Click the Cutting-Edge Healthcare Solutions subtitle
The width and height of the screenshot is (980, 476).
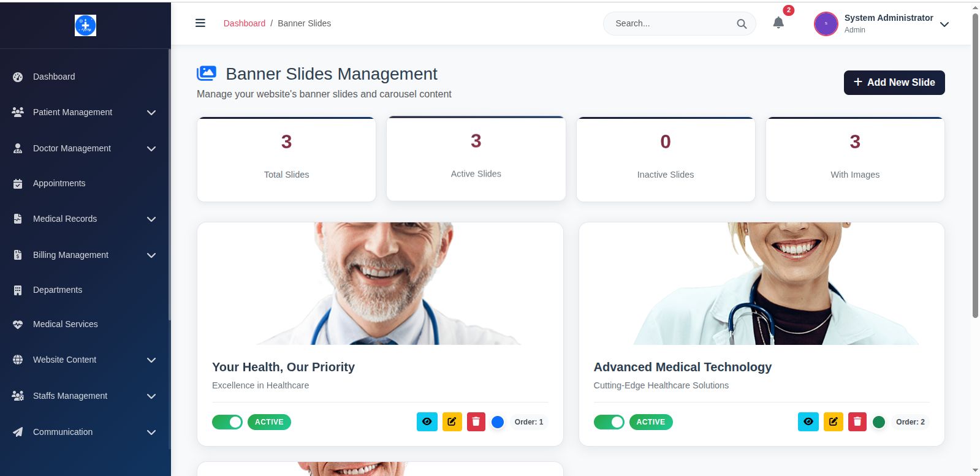661,385
